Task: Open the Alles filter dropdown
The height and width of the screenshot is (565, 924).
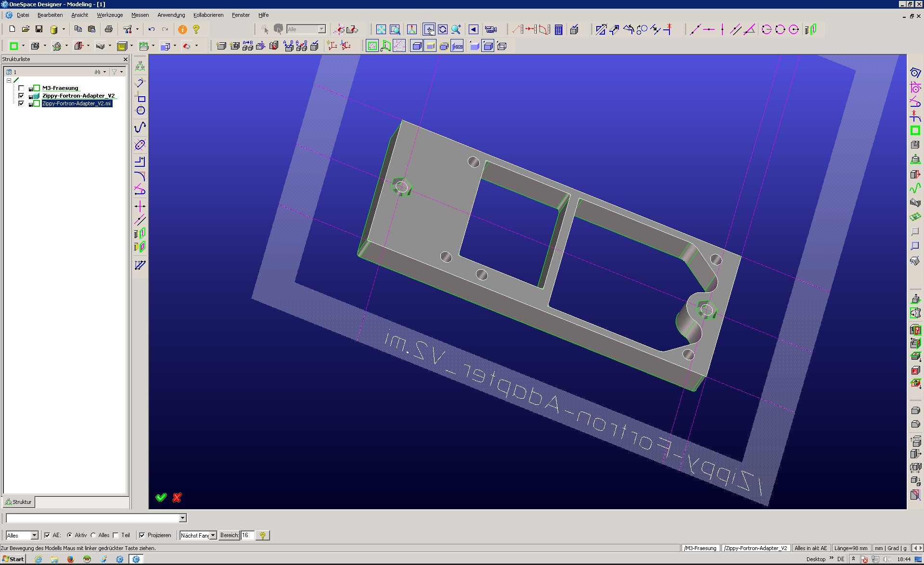Action: (34, 535)
